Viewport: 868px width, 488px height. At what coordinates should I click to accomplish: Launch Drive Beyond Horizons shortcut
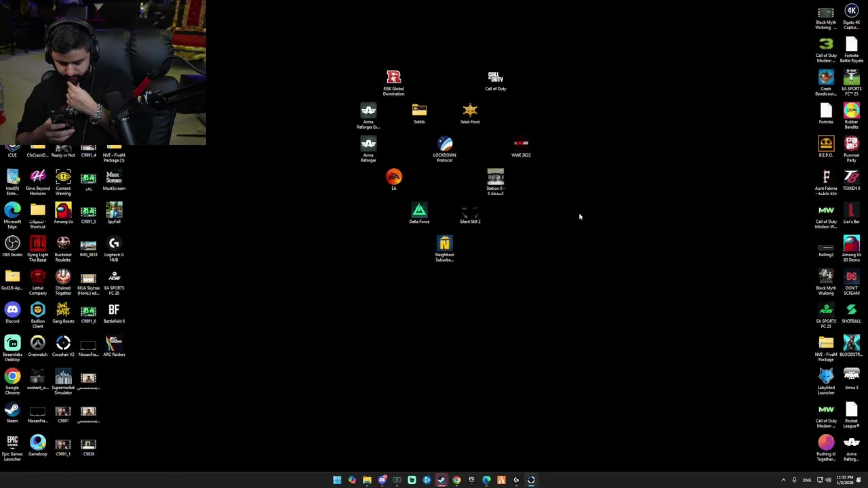click(37, 182)
